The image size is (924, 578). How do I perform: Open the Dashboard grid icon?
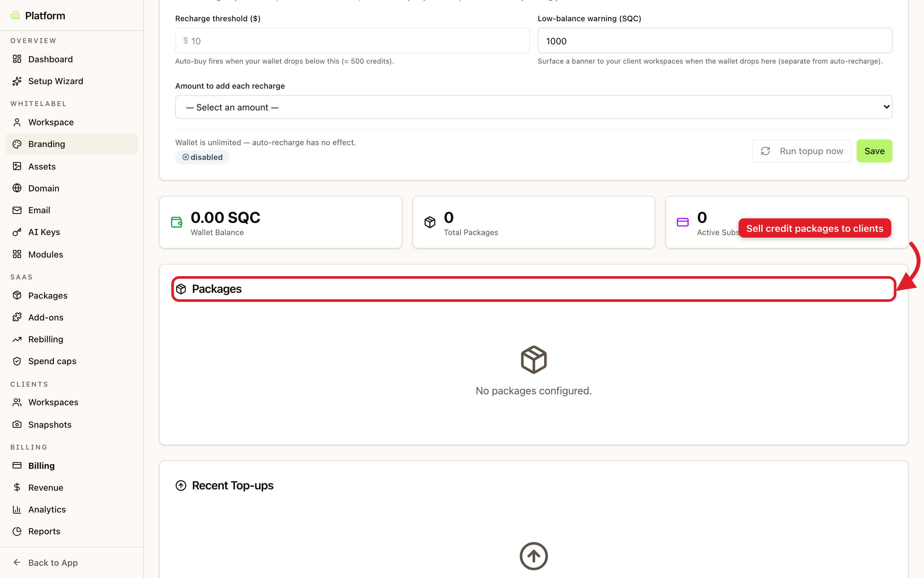click(17, 59)
